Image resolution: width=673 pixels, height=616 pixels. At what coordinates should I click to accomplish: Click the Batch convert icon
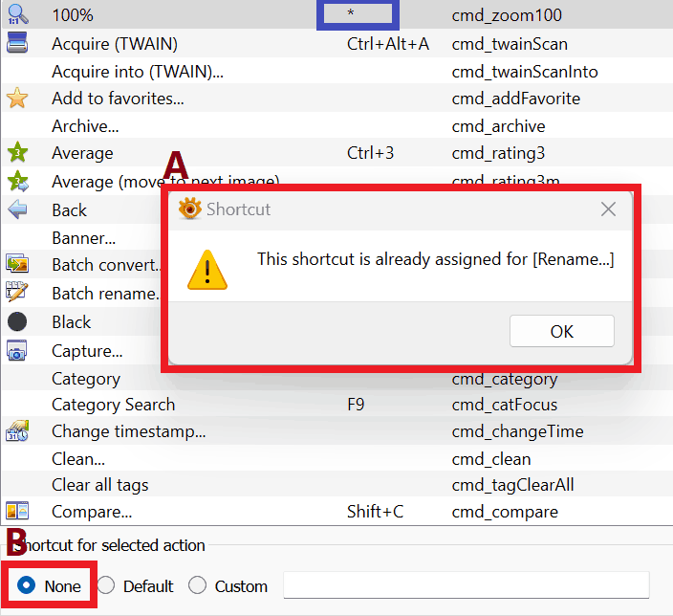point(17,263)
